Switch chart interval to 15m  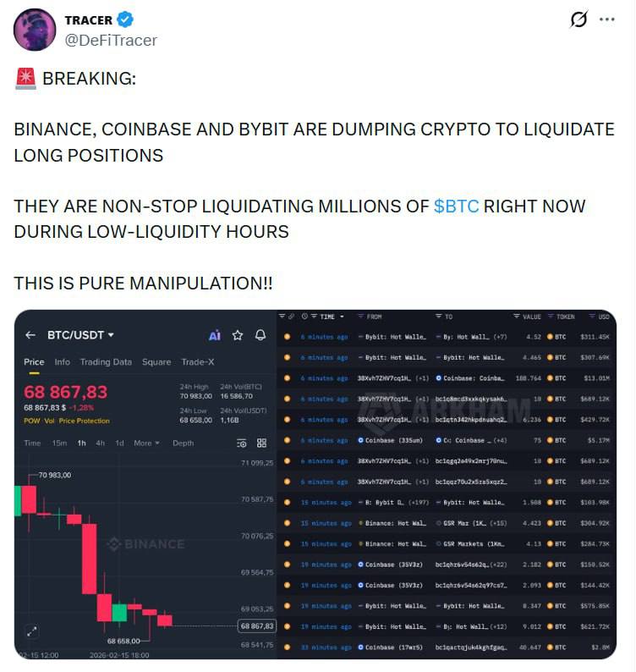pyautogui.click(x=59, y=443)
